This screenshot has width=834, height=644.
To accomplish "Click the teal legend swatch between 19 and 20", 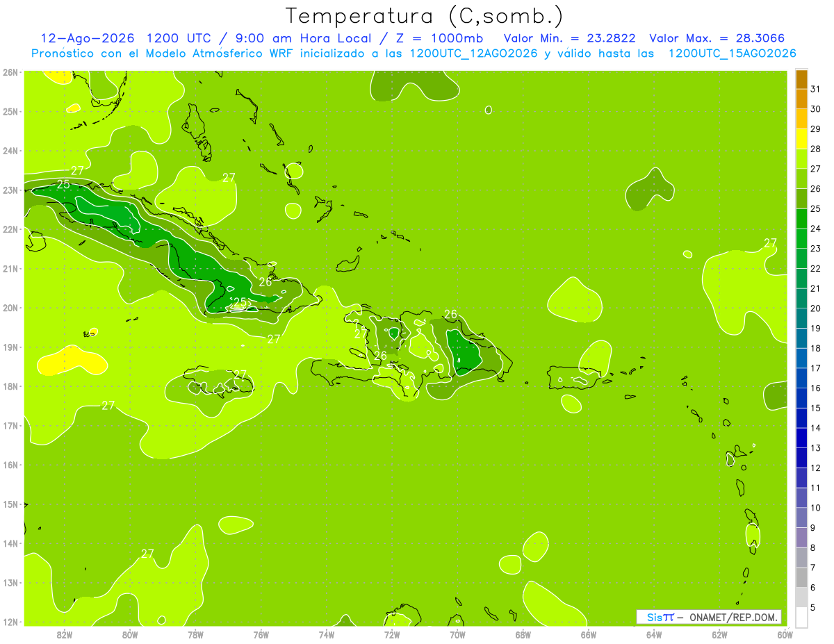I will click(x=801, y=318).
